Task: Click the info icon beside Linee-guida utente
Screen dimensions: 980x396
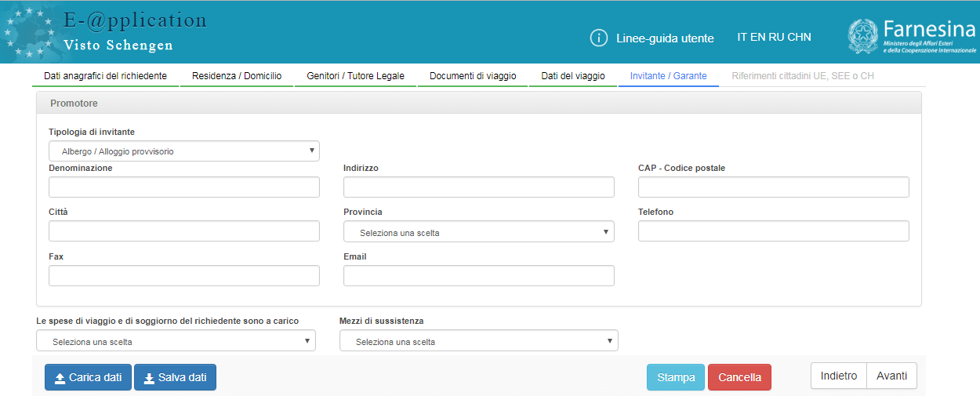Action: [599, 38]
